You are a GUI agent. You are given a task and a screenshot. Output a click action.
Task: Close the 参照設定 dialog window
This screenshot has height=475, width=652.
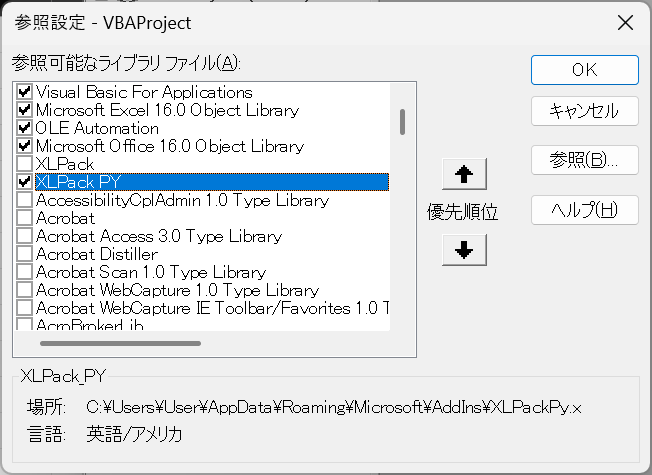pos(625,22)
